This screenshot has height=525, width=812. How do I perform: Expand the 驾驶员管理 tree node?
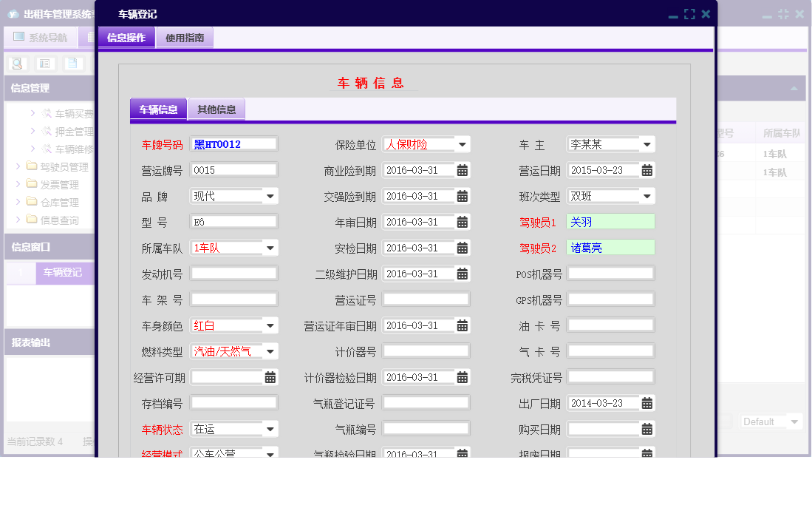point(18,166)
